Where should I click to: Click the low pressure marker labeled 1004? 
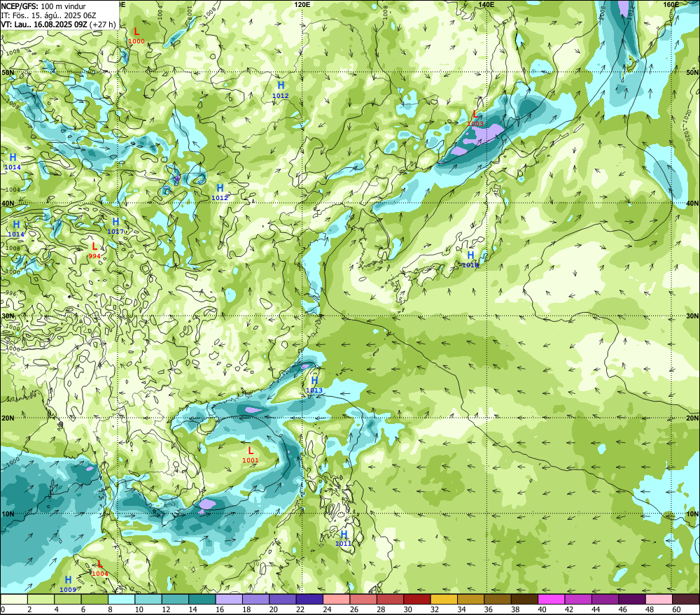[x=100, y=568]
